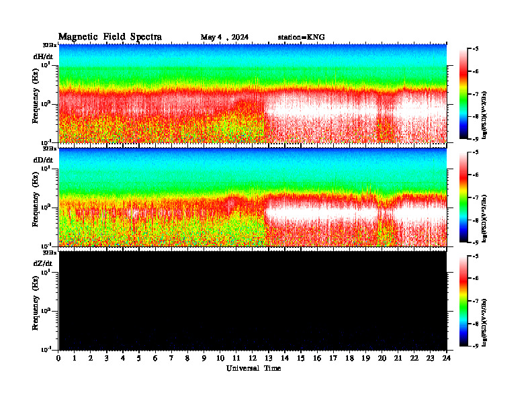Click inside the dD/dt spectrogram plot
Viewport: 532px width, 411px height.
click(253, 197)
